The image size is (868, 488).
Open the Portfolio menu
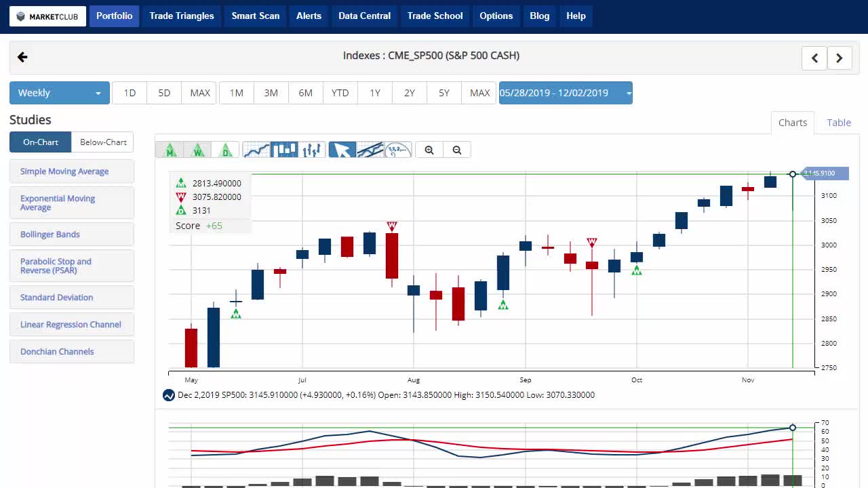pos(115,16)
